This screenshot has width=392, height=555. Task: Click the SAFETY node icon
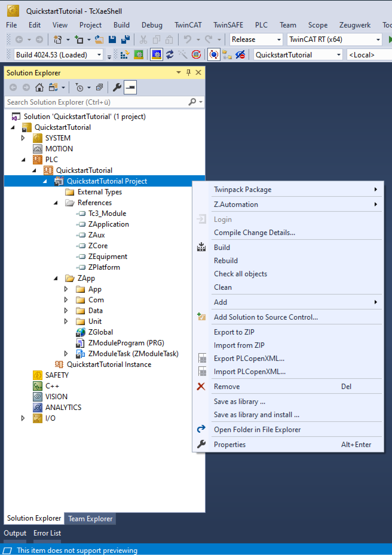coord(38,375)
